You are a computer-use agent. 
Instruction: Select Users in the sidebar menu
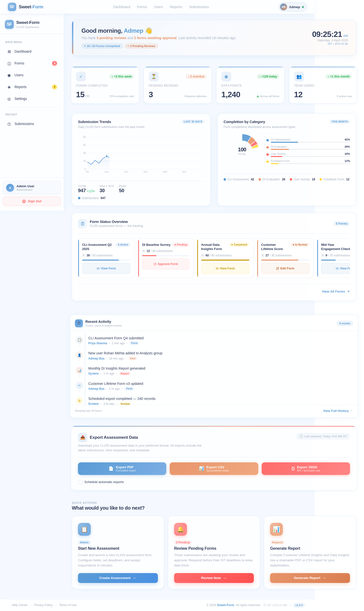coord(32,75)
